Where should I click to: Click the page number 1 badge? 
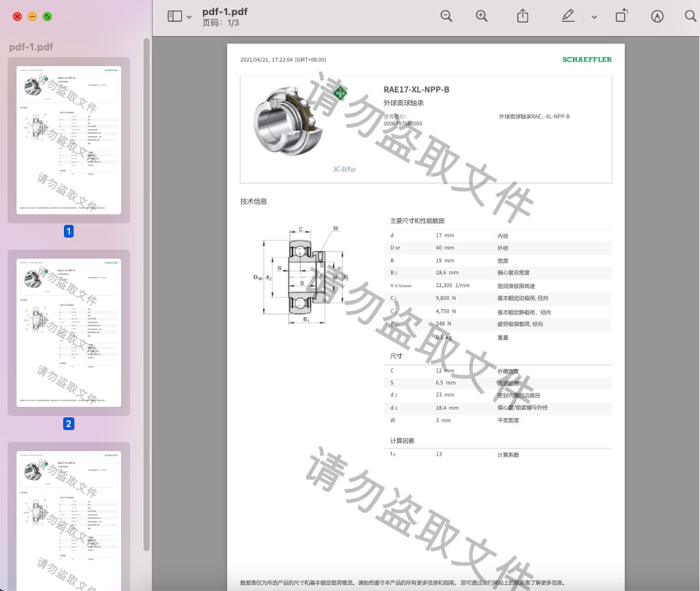click(68, 232)
